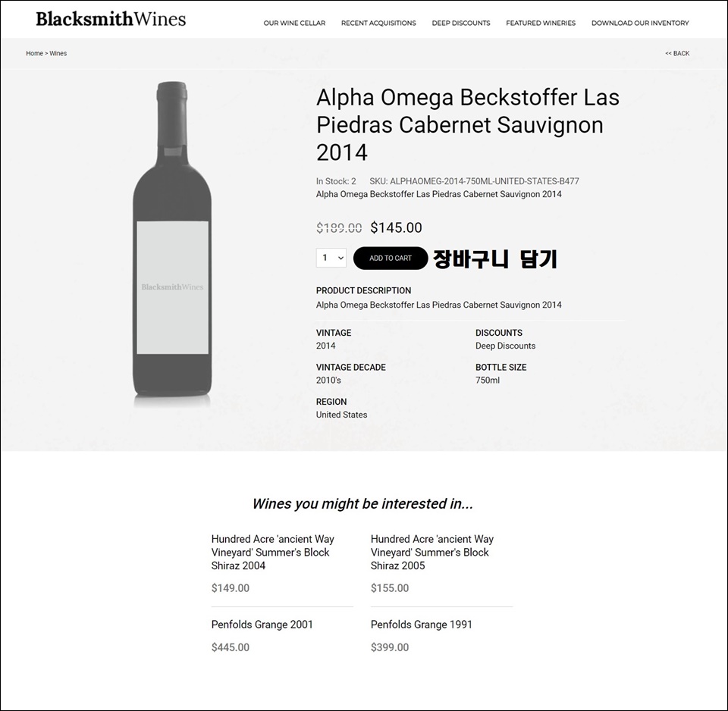The height and width of the screenshot is (711, 728).
Task: Go back using the << BACK link
Action: pyautogui.click(x=677, y=53)
